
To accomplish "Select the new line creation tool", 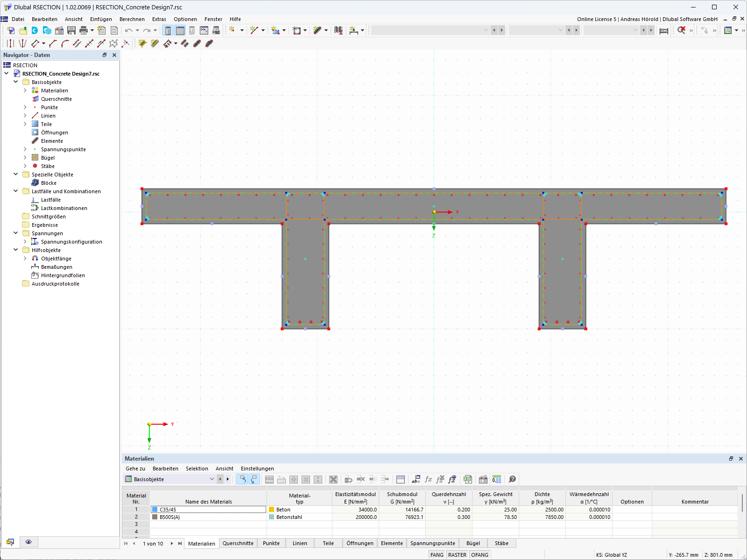I will [x=254, y=30].
